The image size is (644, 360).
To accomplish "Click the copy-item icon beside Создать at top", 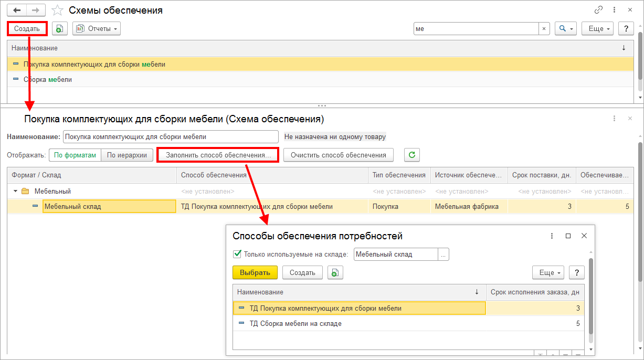I will pos(60,28).
